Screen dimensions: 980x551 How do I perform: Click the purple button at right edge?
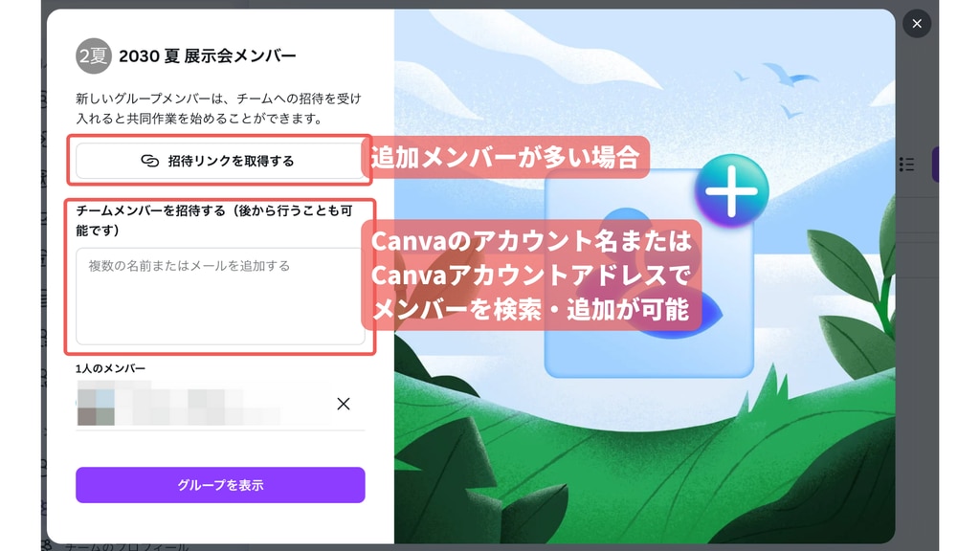[935, 165]
